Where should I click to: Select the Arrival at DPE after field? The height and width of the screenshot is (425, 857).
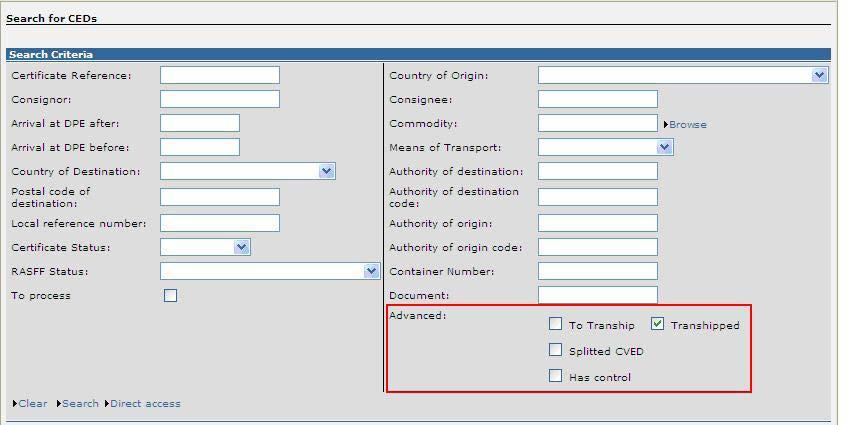[x=200, y=123]
